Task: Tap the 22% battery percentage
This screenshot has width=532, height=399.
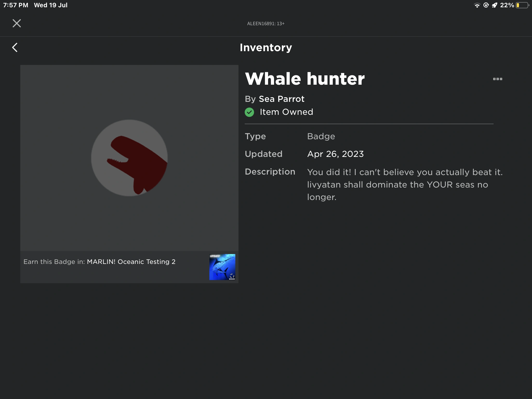Action: point(507,5)
